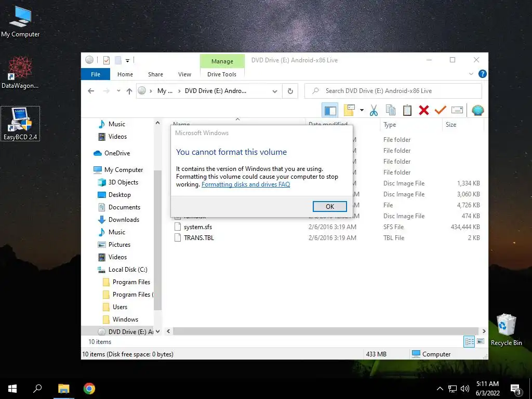The image size is (532, 399).
Task: Open network status tray icon
Action: click(453, 389)
